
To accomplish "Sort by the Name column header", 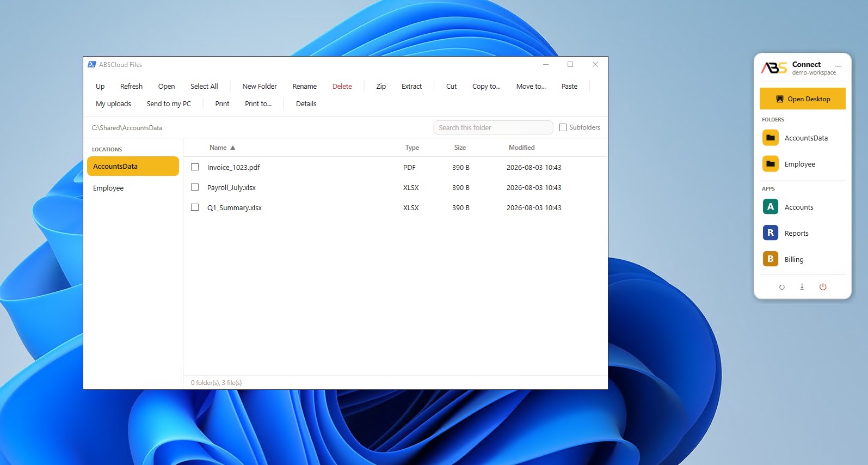I will pos(218,148).
